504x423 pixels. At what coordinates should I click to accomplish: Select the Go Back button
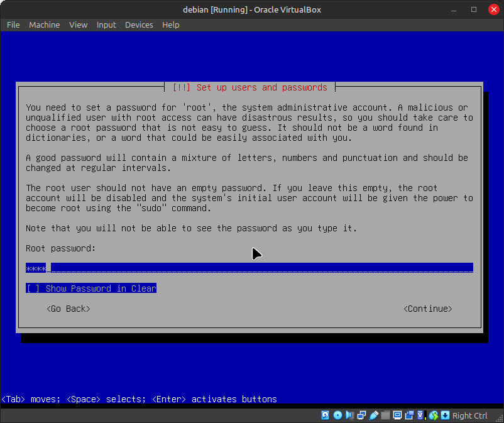tap(68, 309)
